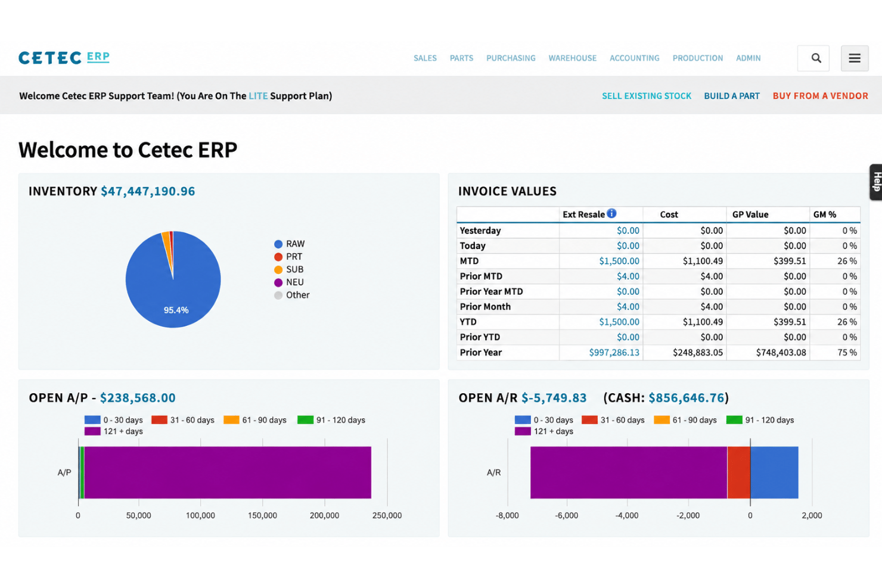Open the Warehouse menu

click(573, 58)
